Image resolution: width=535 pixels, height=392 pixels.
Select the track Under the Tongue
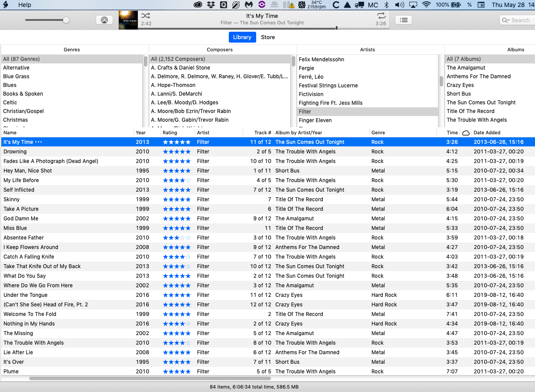(267, 295)
